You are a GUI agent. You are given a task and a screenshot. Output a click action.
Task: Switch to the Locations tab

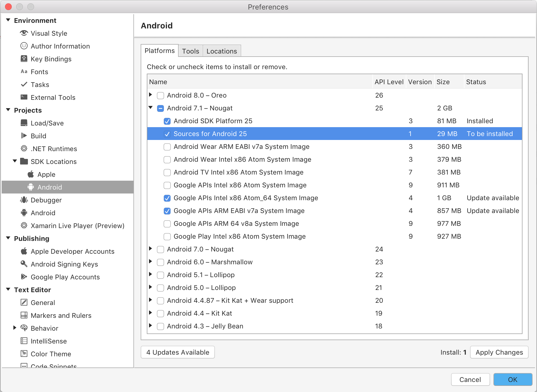[x=222, y=51]
